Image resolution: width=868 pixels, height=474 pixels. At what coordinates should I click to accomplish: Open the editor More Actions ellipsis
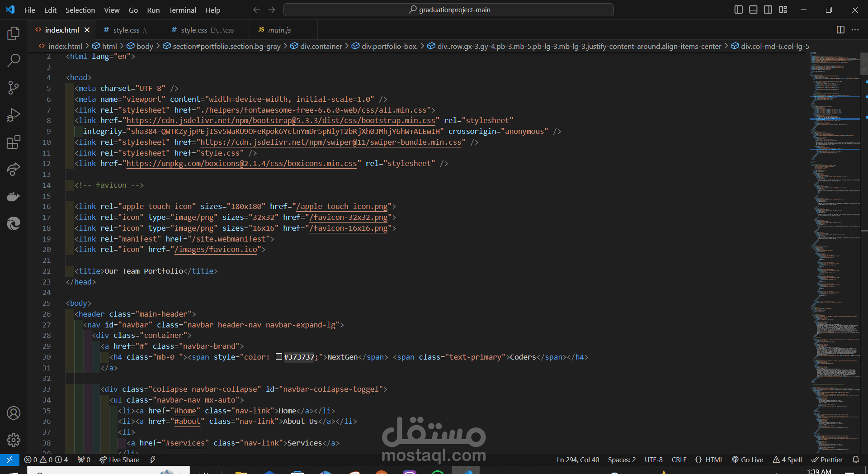click(855, 30)
